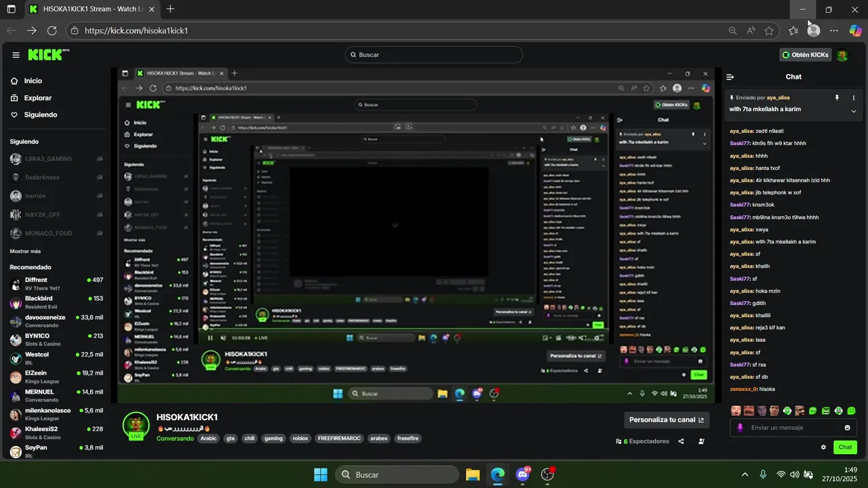Expand the pinned message chevron
Image resolution: width=868 pixels, height=488 pixels.
coord(854,110)
